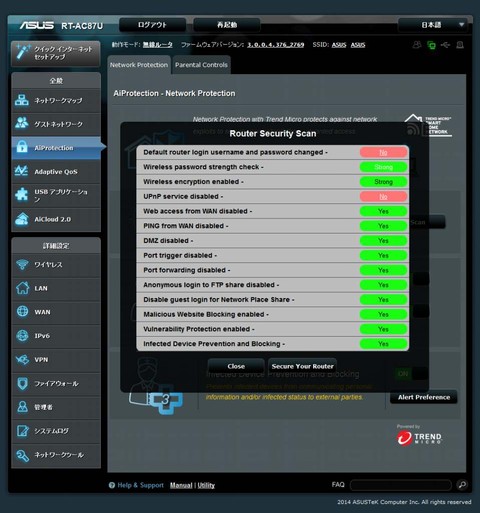Open the Utility link in footer
Screen dimensions: 480x513
coord(206,485)
